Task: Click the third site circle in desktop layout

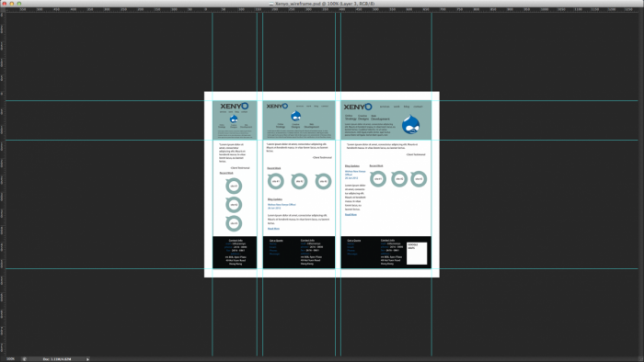Action: click(x=419, y=179)
